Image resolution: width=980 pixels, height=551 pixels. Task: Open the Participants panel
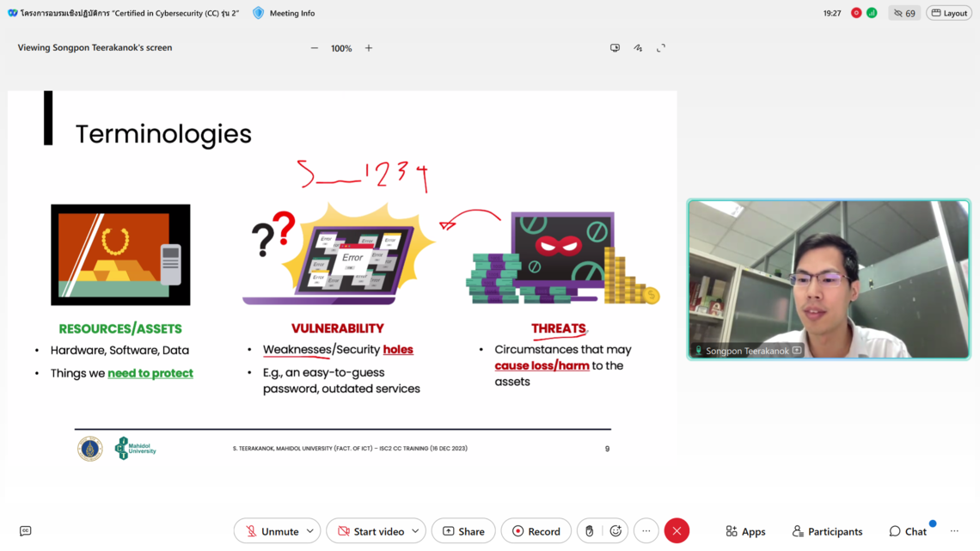tap(827, 531)
